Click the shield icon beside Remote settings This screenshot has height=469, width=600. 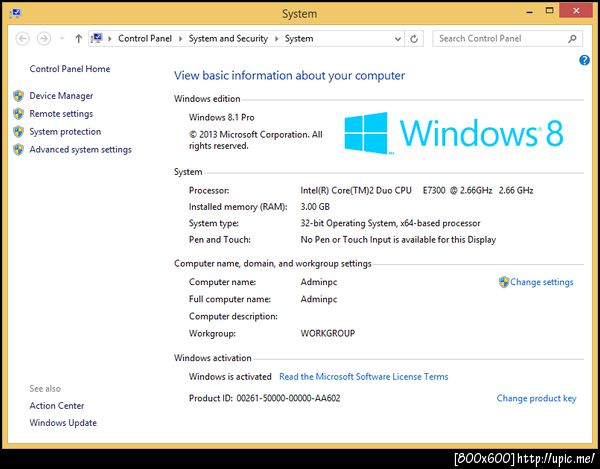coord(18,114)
